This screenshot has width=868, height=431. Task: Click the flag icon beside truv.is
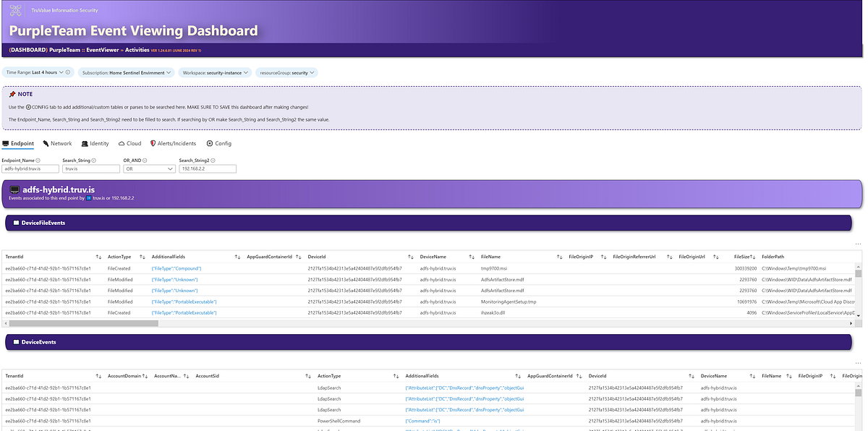point(89,198)
